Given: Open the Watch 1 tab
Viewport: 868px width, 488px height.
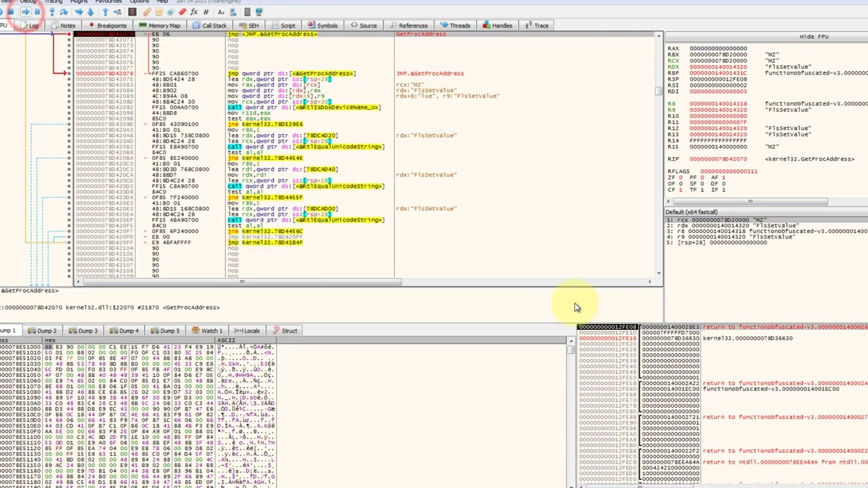Looking at the screenshot, I should (x=207, y=331).
